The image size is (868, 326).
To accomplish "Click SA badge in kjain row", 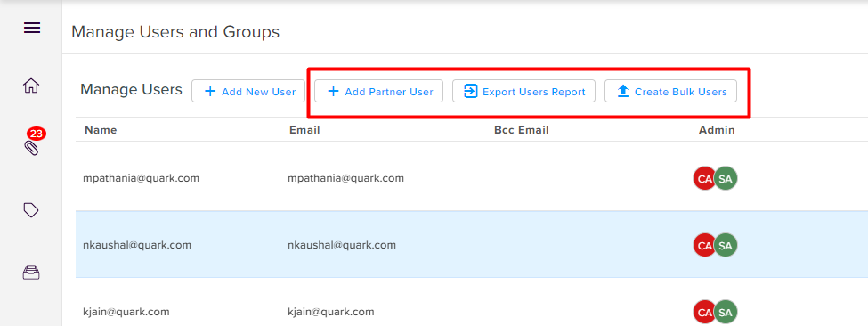I will click(726, 312).
